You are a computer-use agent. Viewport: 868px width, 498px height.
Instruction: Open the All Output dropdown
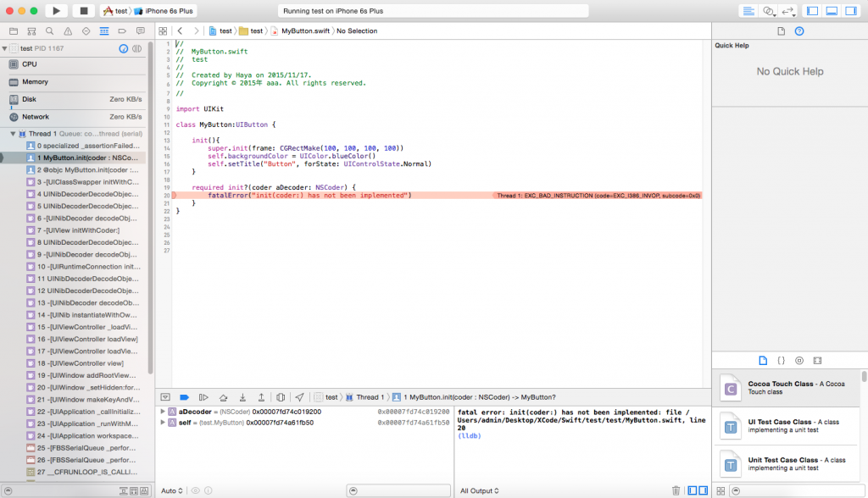[479, 490]
